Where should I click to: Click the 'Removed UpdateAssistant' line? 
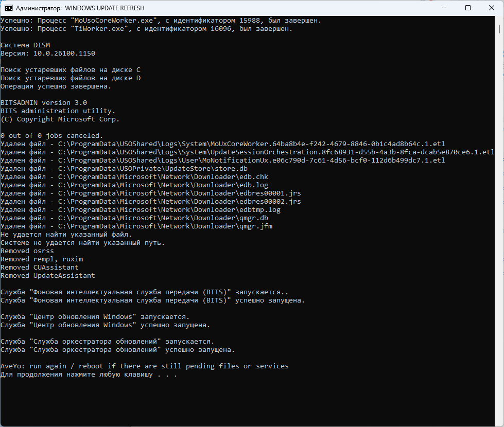pos(48,276)
